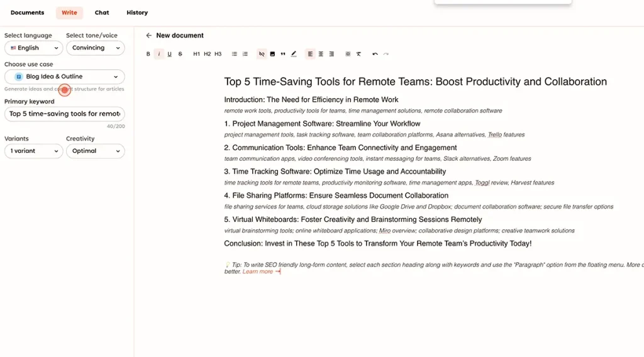
Task: Click the embed box icon in toolbar
Action: coord(348,54)
